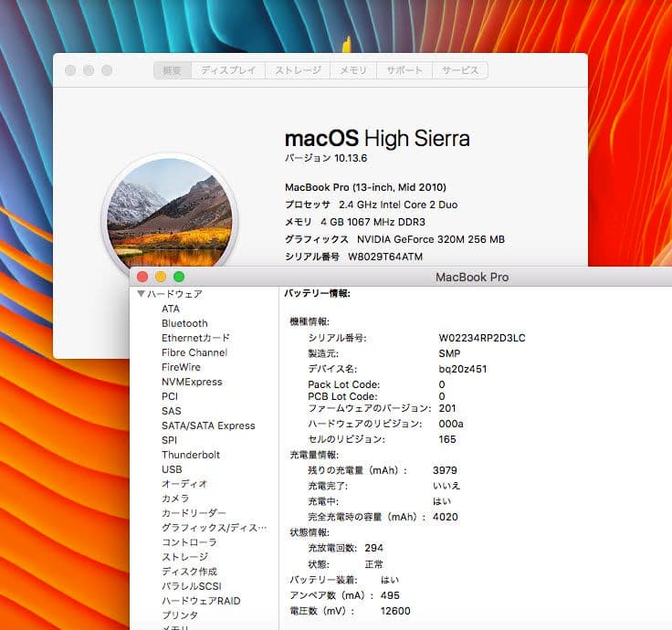This screenshot has height=630, width=672.
Task: Select Ethernetカード in the sidebar
Action: click(x=196, y=338)
